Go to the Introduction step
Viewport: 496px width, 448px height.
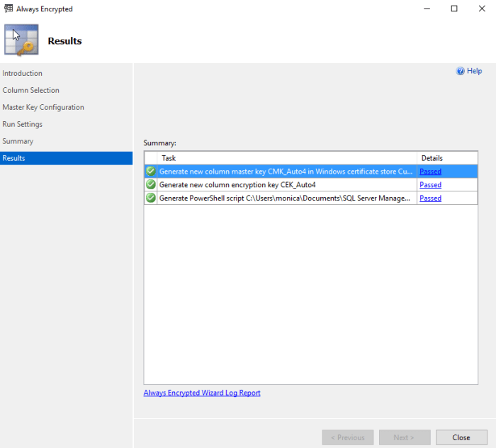22,73
